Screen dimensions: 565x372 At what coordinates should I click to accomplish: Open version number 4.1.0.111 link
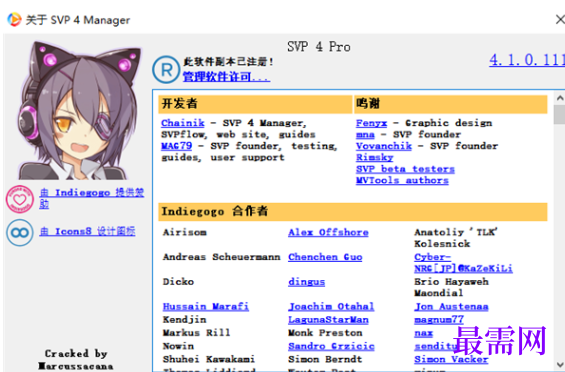pos(527,60)
